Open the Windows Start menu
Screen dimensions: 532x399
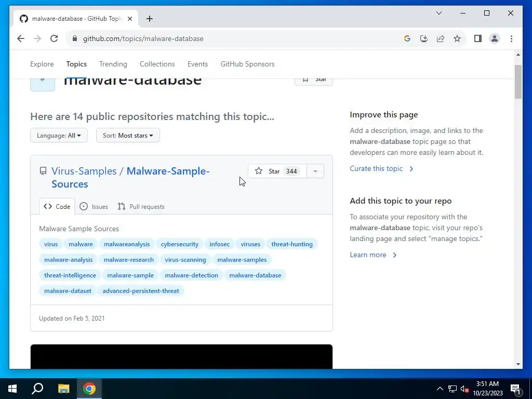point(12,389)
